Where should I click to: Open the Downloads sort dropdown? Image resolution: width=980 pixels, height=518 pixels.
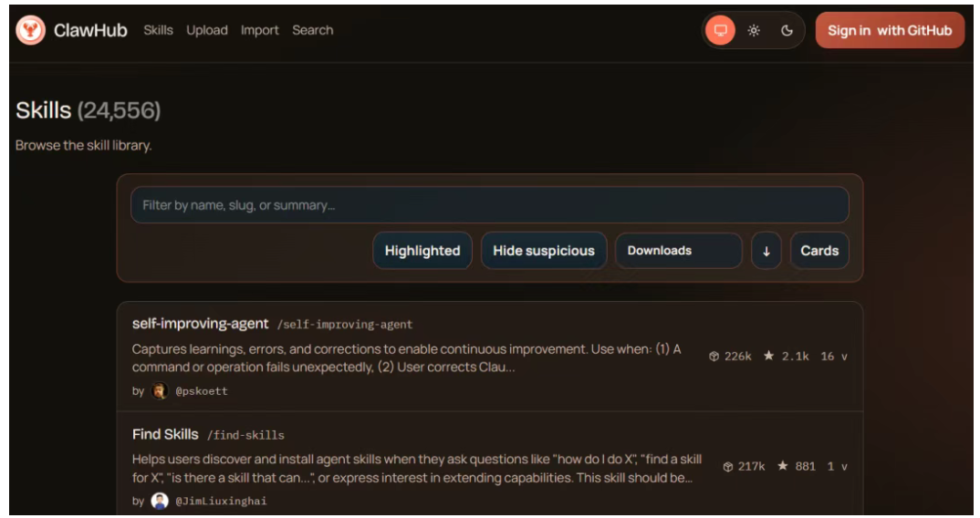click(678, 251)
